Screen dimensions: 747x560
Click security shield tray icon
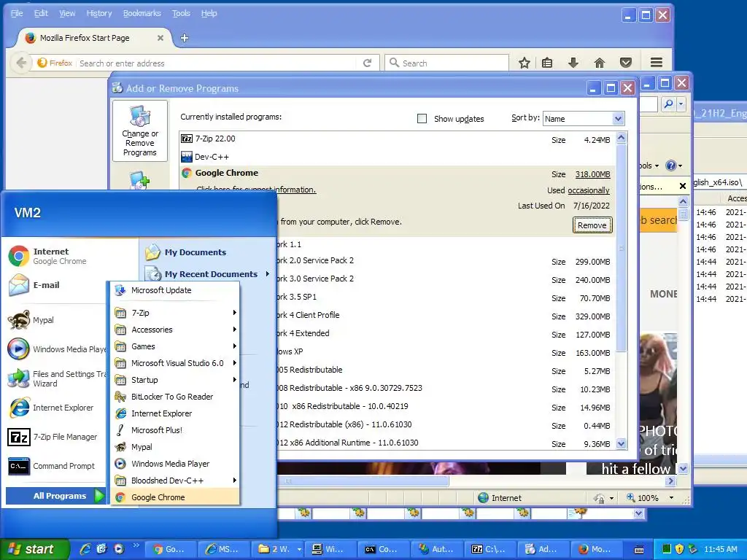click(679, 549)
